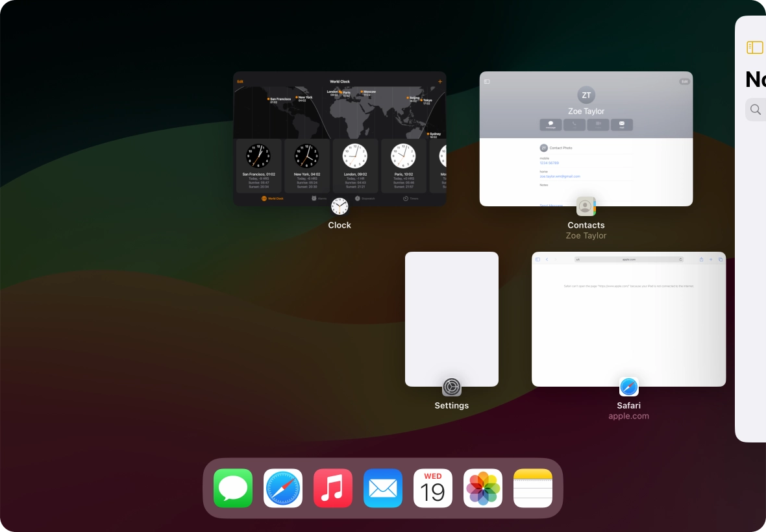
Task: Open the Music app icon
Action: [x=333, y=488]
